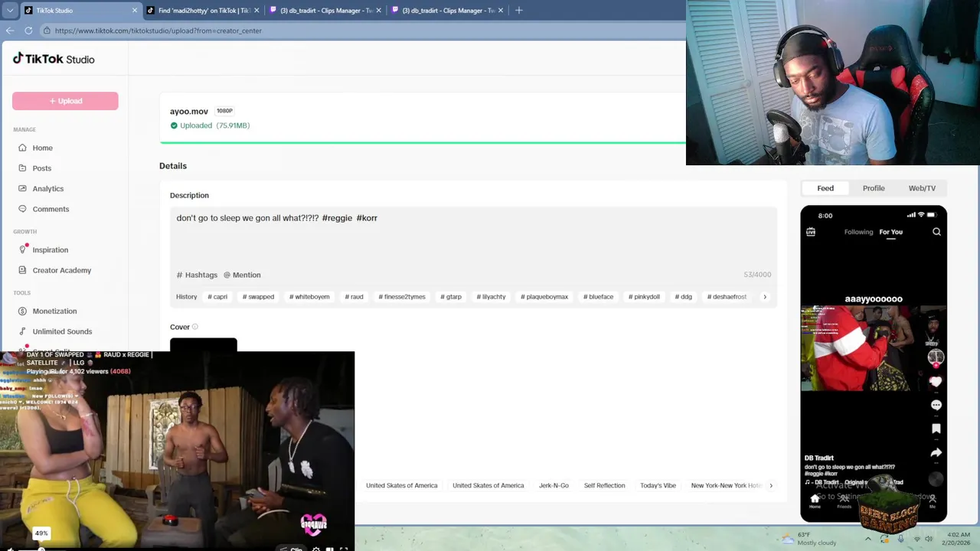Go back with the browser back arrow
The image size is (980, 551).
click(9, 31)
